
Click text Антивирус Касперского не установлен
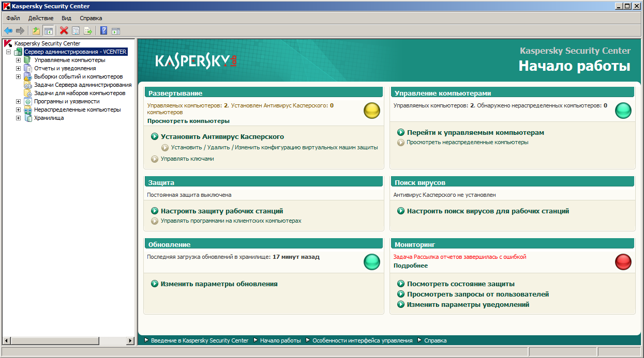(x=445, y=195)
